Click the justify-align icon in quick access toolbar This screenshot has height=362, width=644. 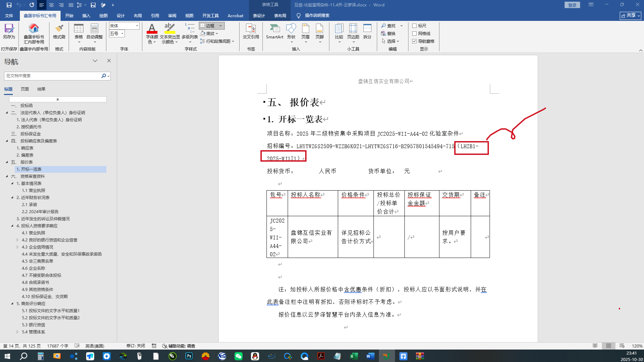71,5
